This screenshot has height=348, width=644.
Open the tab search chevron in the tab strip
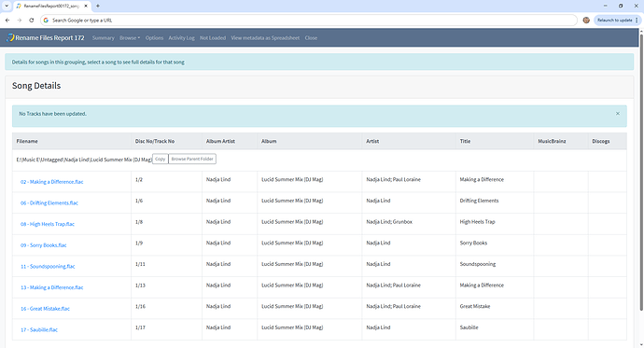[x=7, y=7]
